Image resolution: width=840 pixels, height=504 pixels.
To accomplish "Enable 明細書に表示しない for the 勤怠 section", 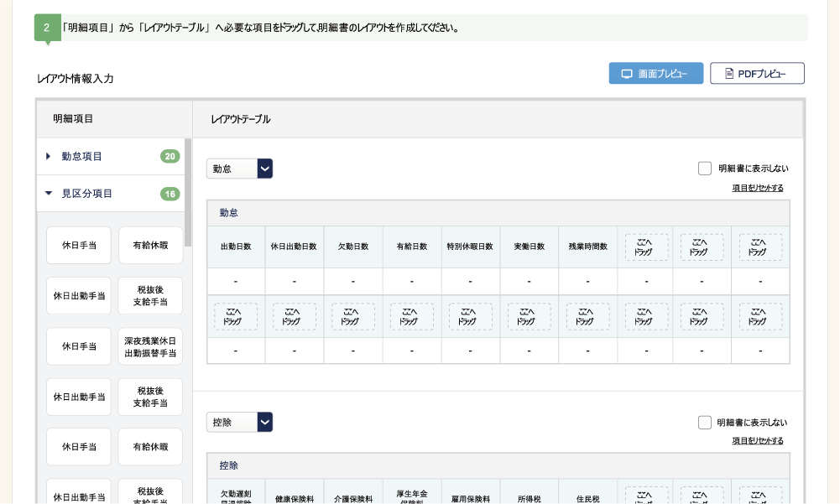I will 705,169.
